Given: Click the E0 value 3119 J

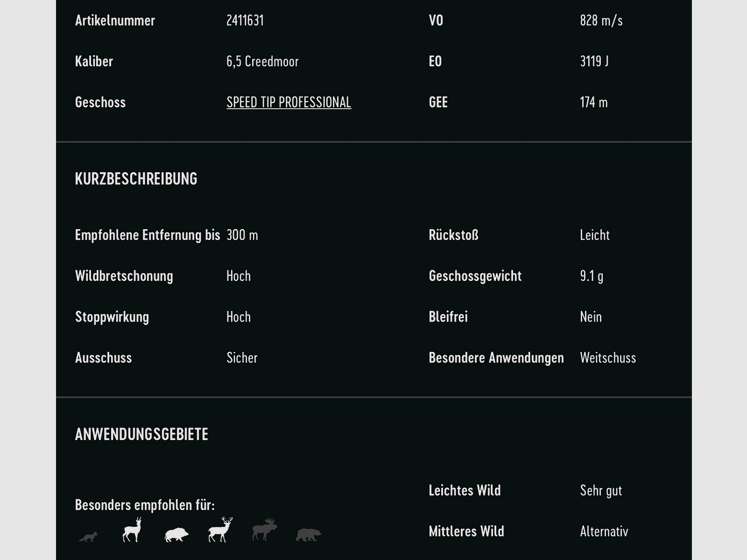Looking at the screenshot, I should [594, 61].
